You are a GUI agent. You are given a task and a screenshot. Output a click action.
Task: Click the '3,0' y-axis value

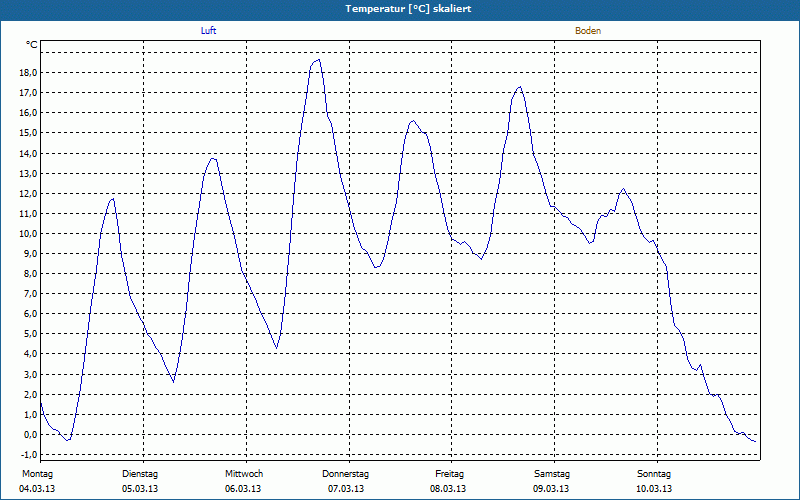coord(30,374)
